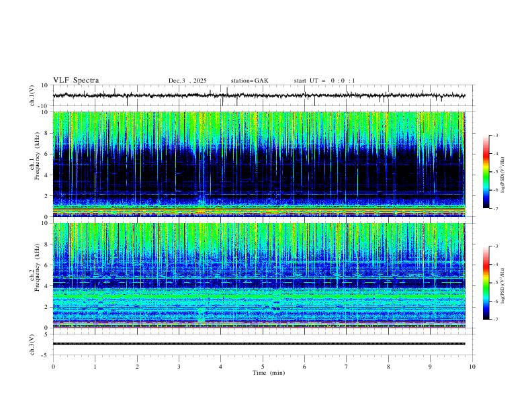Click ch.1 colorbar "log(PSD)(V²/Hz)" label
The image size is (532, 411).
coord(503,175)
